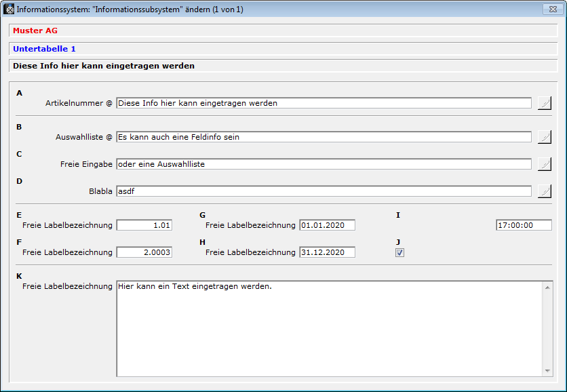The width and height of the screenshot is (567, 392).
Task: Click the blue Untertabelle 1 header
Action: pyautogui.click(x=45, y=49)
